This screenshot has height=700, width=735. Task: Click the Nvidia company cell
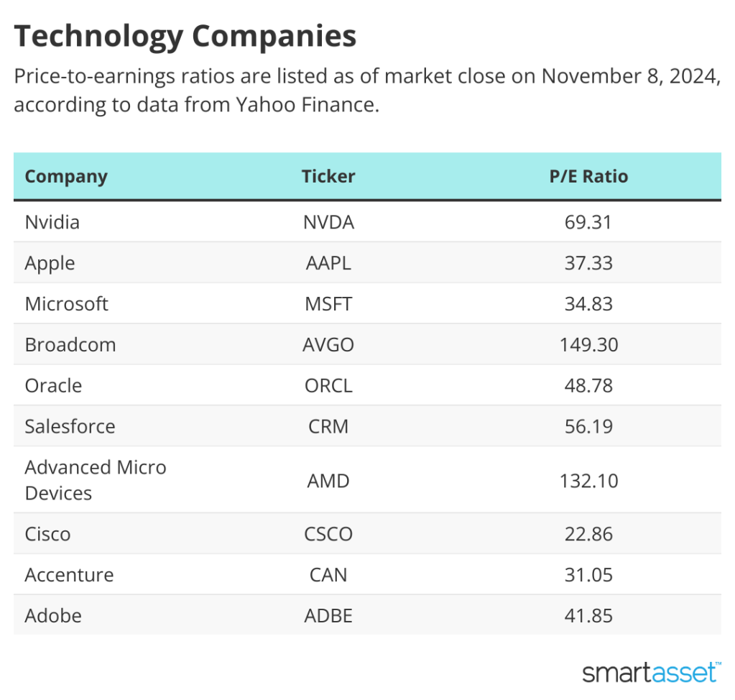pos(52,222)
